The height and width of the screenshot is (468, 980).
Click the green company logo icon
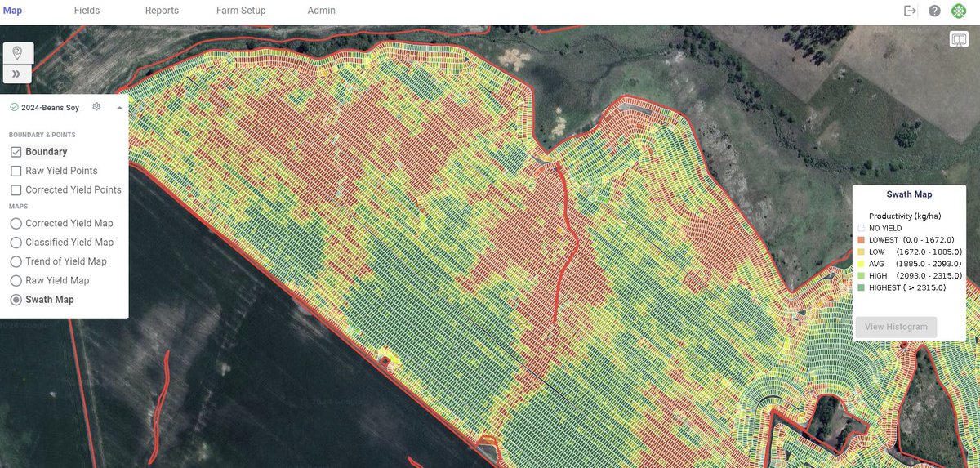(959, 11)
